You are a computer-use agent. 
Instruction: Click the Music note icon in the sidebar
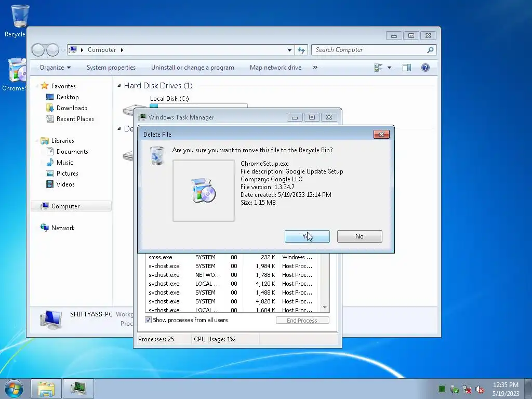pyautogui.click(x=50, y=162)
